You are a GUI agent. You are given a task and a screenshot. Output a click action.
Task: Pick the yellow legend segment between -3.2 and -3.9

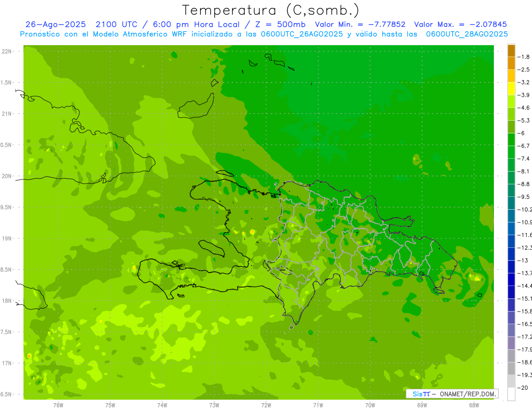click(x=511, y=89)
